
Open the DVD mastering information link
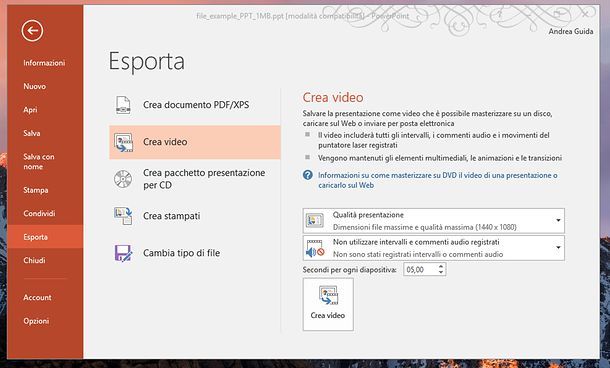(437, 180)
